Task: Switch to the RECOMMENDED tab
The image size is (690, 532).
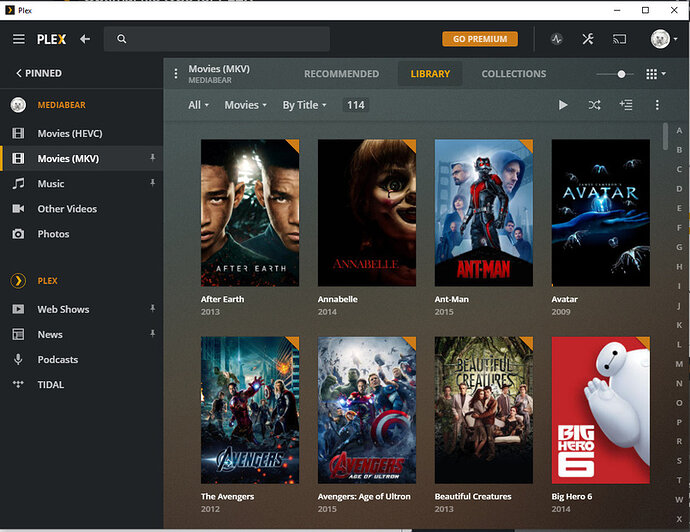Action: [x=341, y=73]
